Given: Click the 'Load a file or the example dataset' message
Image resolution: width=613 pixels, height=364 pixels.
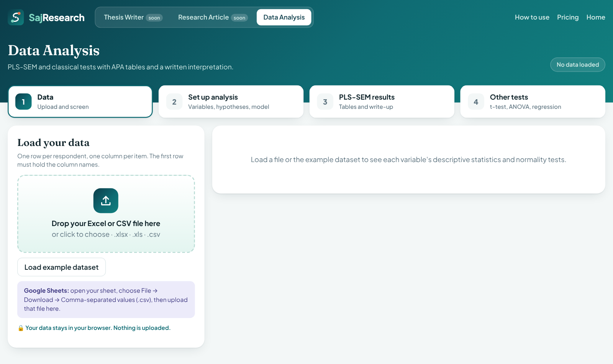Looking at the screenshot, I should pos(408,160).
